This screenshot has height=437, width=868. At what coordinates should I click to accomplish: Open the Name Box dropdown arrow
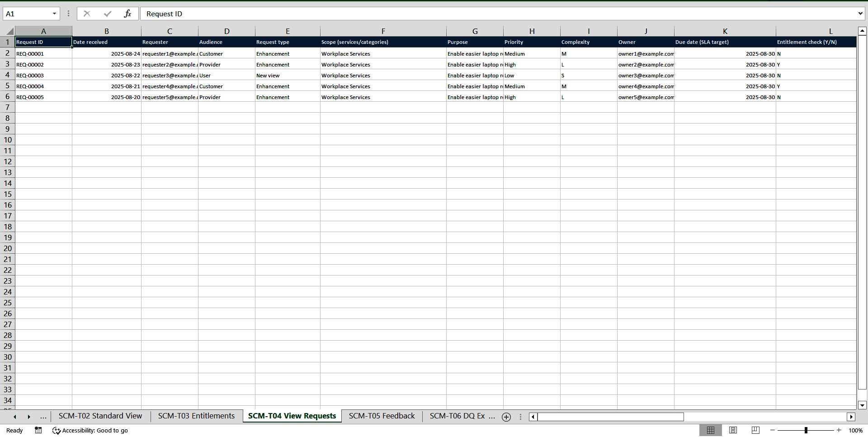[54, 14]
